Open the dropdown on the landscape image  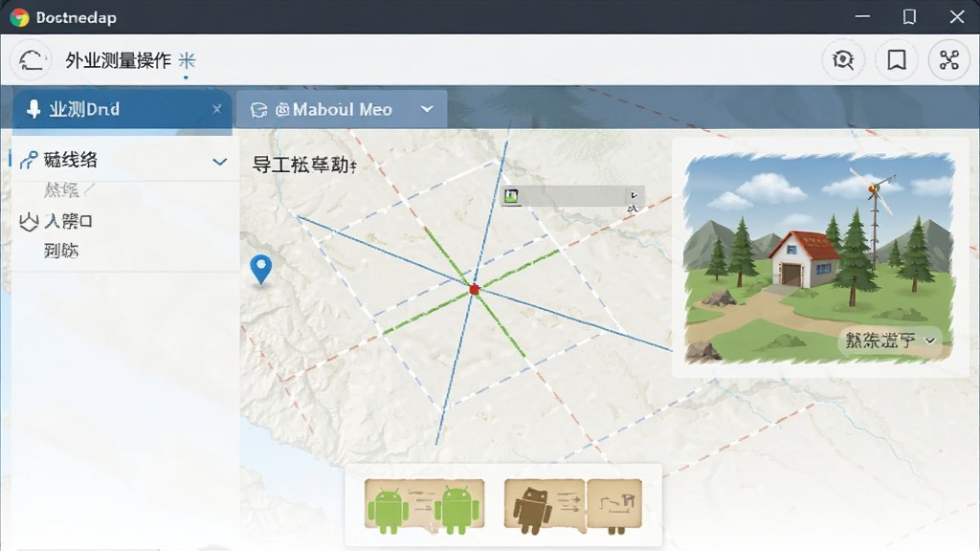coord(930,341)
